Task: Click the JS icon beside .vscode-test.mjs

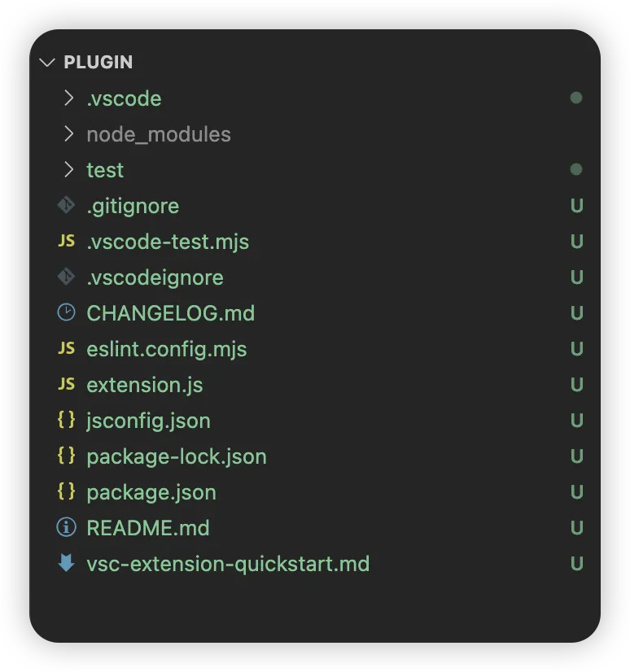Action: 66,242
